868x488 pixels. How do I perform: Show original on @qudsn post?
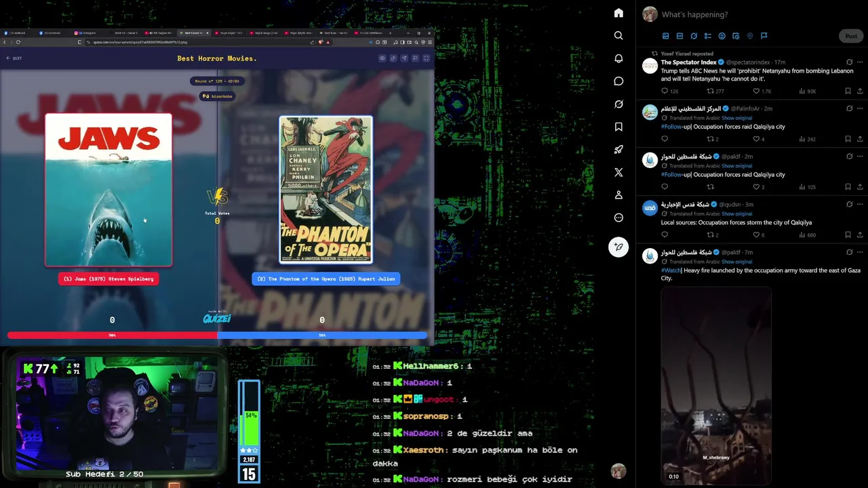[x=736, y=213]
